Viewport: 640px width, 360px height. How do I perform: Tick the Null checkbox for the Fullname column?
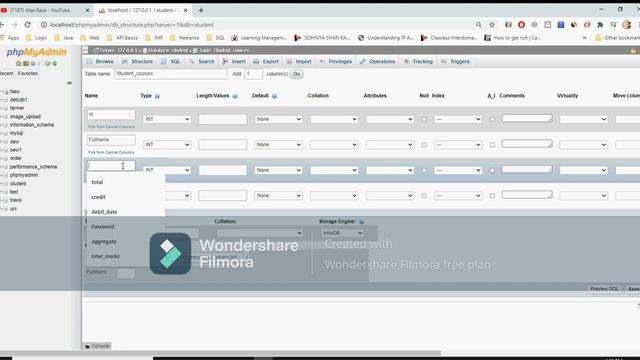click(x=424, y=145)
